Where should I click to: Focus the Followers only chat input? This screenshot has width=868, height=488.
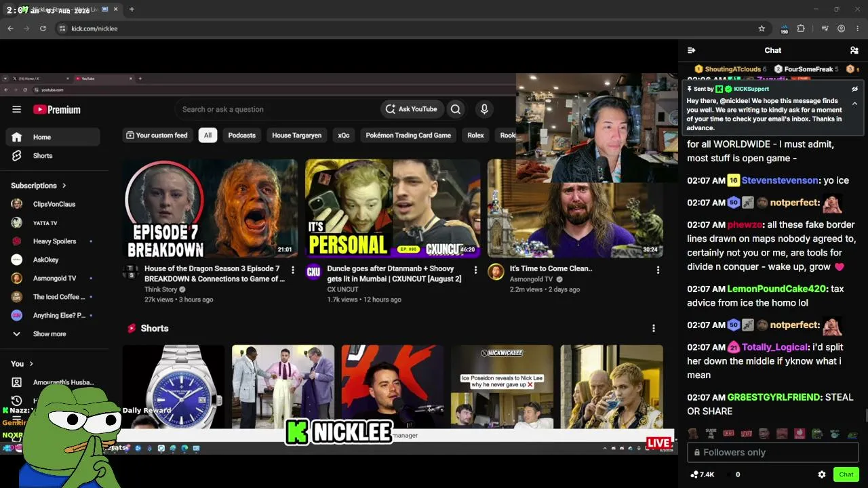click(x=773, y=452)
